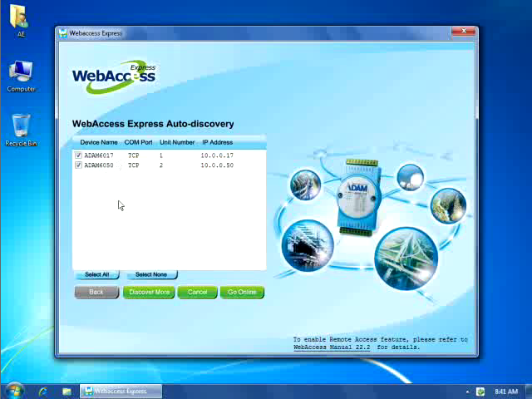This screenshot has height=399, width=532.
Task: Go back with the Back button
Action: click(96, 292)
